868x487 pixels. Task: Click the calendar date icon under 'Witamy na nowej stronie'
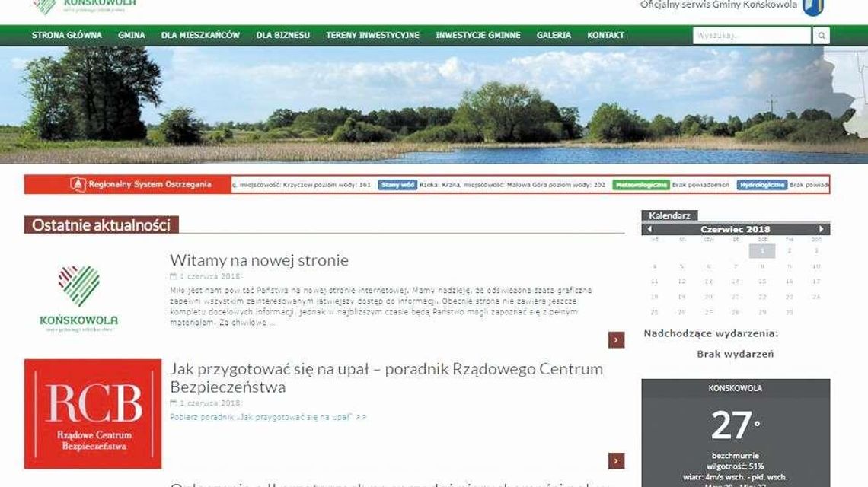tap(174, 275)
